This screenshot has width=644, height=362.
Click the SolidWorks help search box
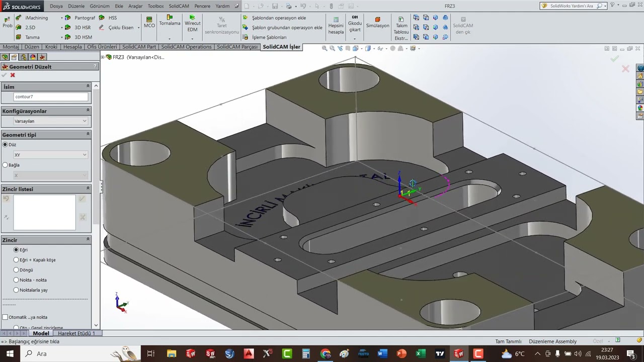[573, 6]
